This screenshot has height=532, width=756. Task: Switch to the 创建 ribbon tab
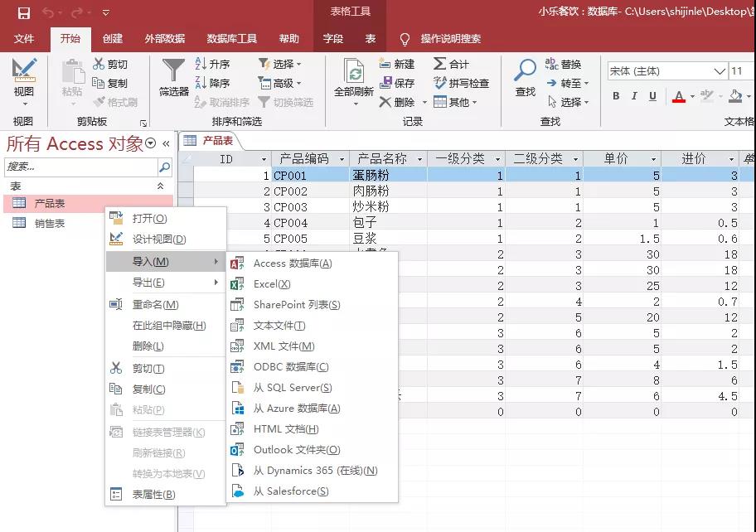point(113,39)
